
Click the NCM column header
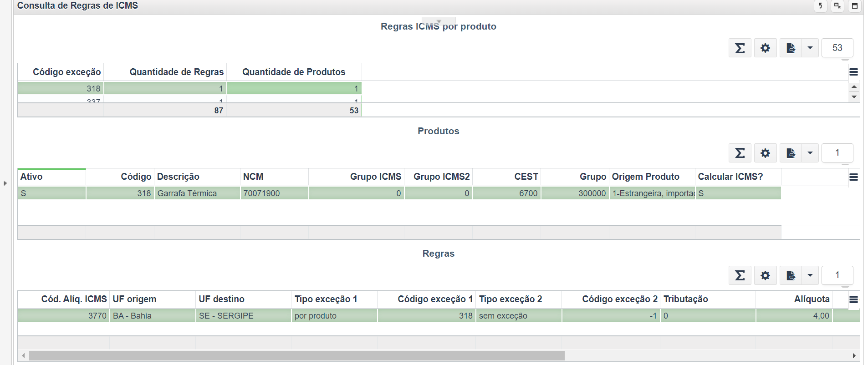pos(275,177)
